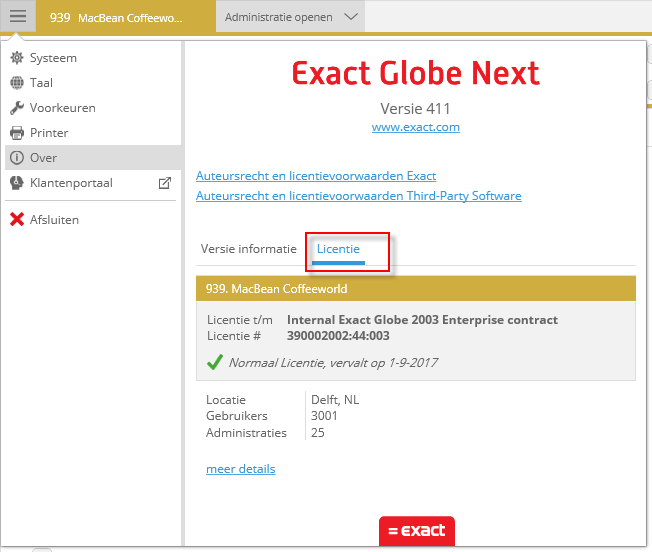
Task: Select the Taal menu item
Action: point(93,83)
